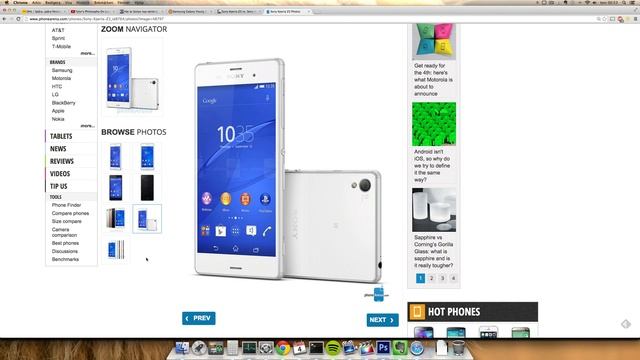
Task: Switch to Sony Xperia Z3 vs tab
Action: (x=238, y=11)
